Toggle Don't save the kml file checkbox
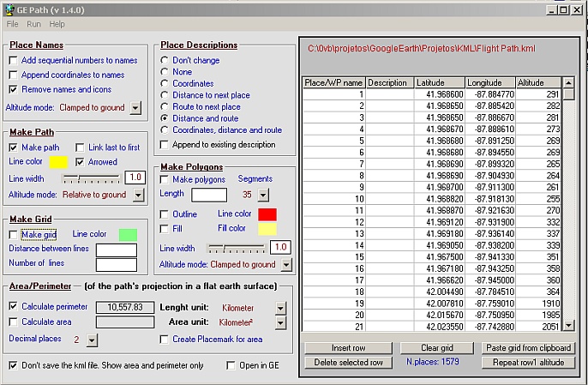 click(13, 365)
